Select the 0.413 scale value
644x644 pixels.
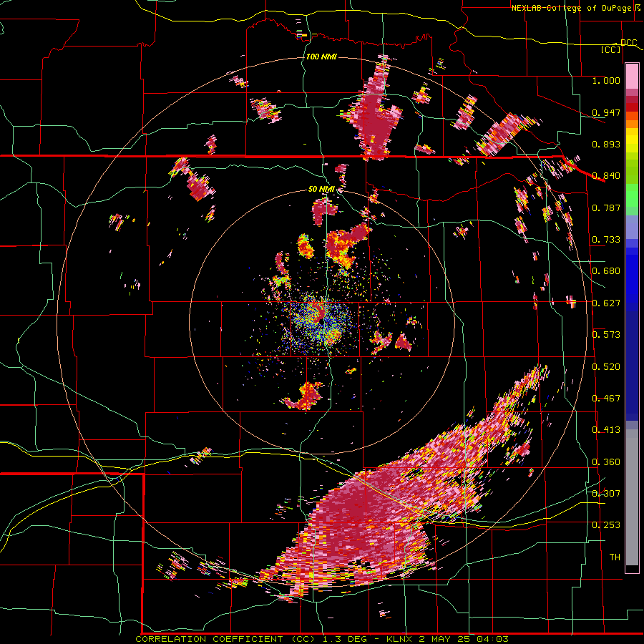[x=606, y=430]
